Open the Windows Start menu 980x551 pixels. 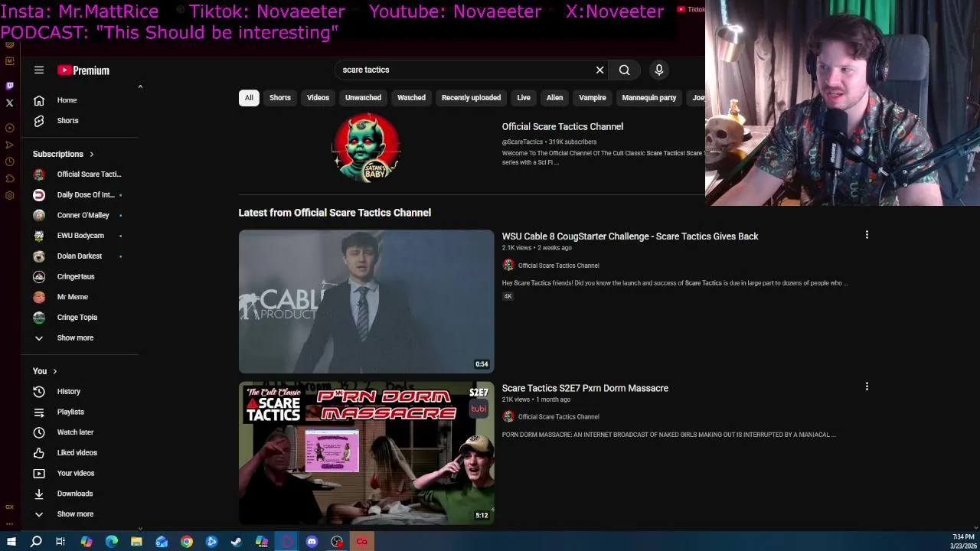pos(11,542)
